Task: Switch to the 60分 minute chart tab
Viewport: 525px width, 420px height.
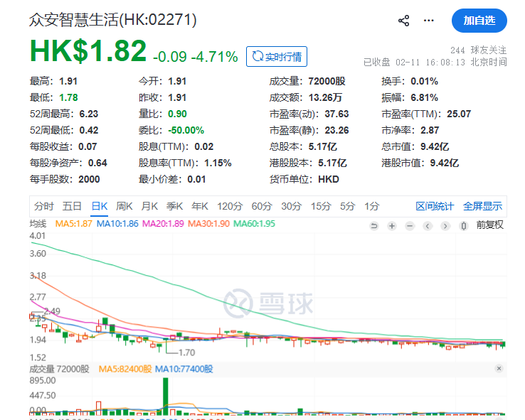Action: (x=261, y=206)
